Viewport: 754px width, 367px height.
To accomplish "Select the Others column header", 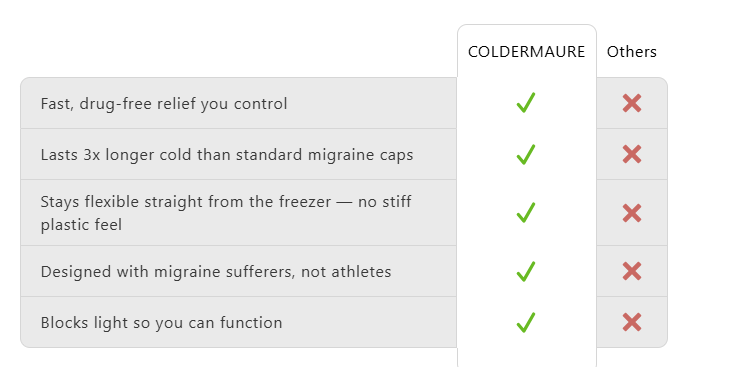I will click(x=632, y=51).
